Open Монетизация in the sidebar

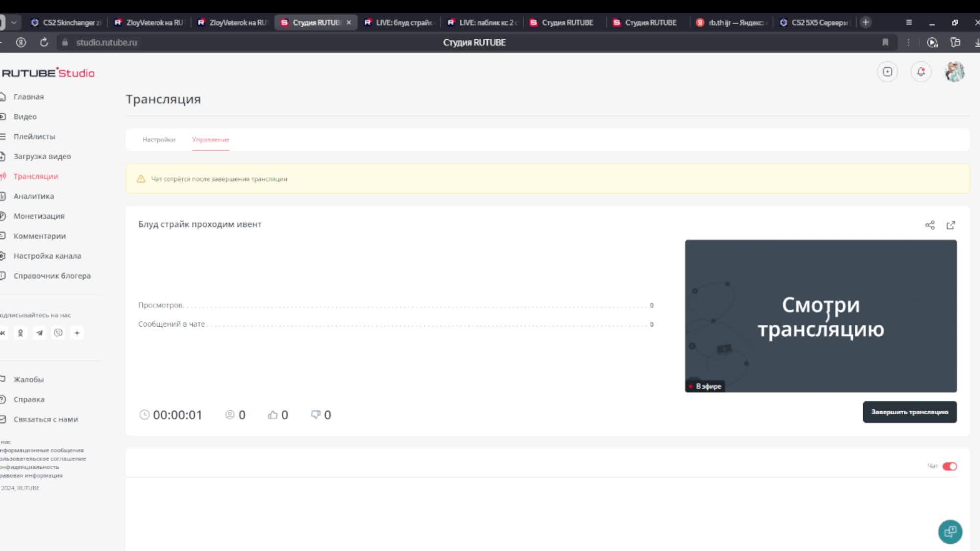pos(39,216)
